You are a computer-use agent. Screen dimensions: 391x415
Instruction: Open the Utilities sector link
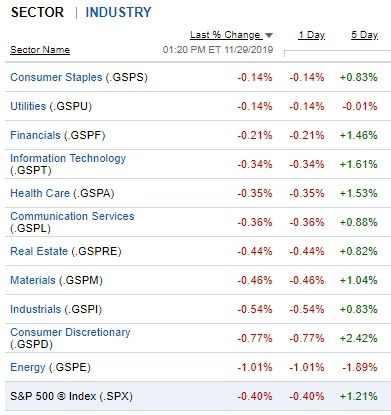point(28,106)
